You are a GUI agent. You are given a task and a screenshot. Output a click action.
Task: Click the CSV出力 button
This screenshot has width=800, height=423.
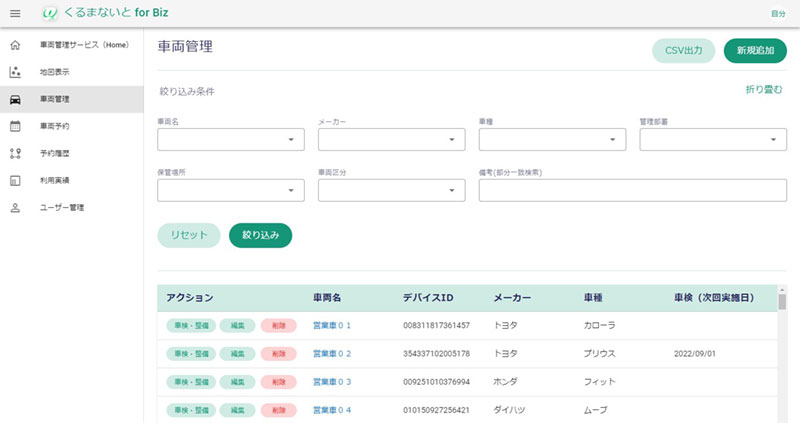[684, 51]
